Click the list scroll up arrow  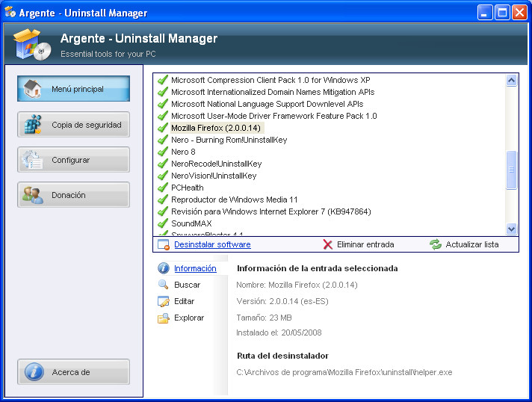click(511, 81)
